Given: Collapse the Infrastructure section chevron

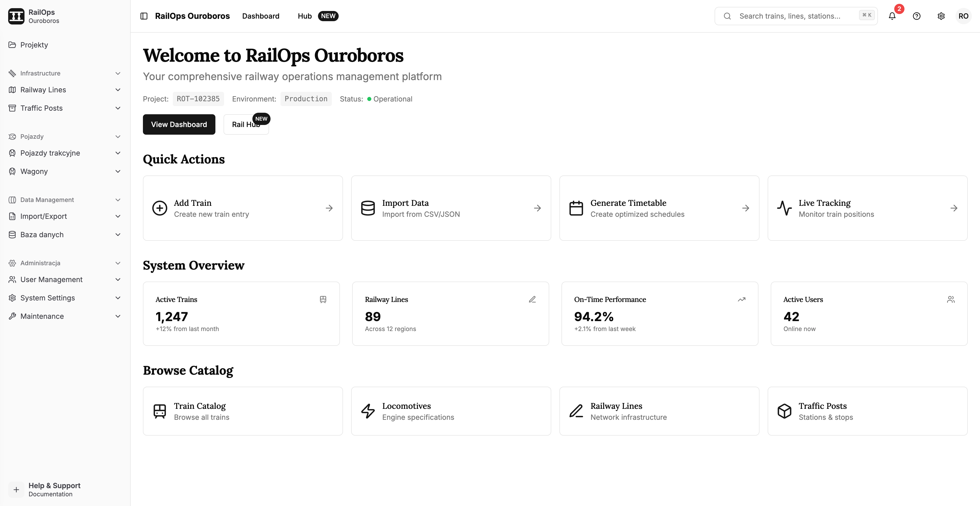Looking at the screenshot, I should (x=118, y=73).
